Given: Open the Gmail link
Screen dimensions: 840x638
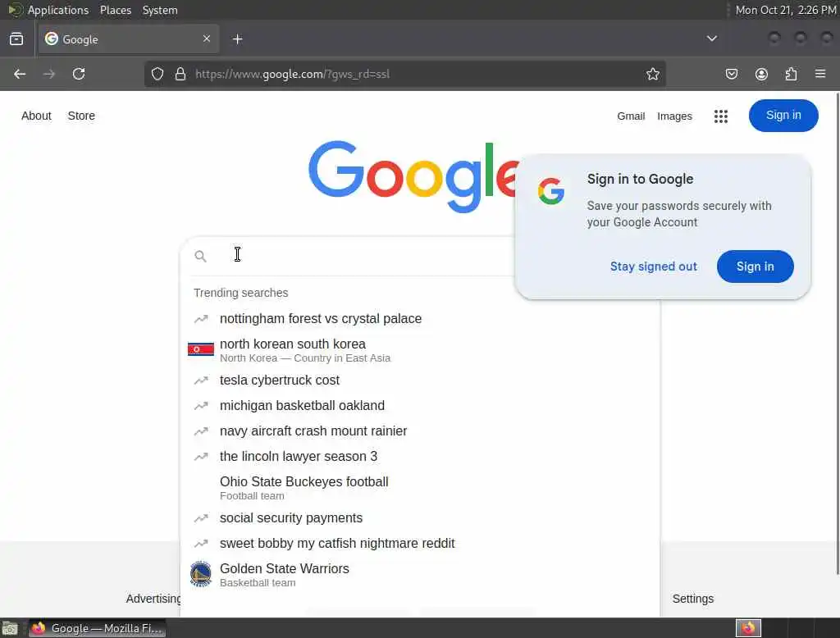Looking at the screenshot, I should 631,116.
